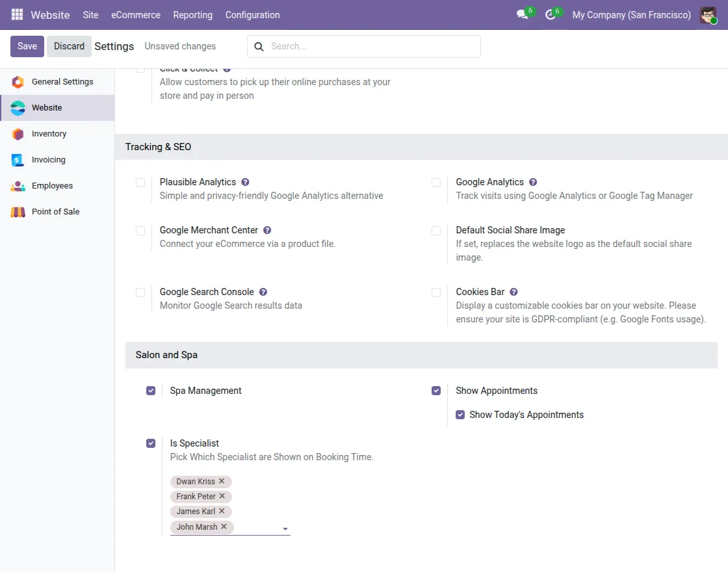Enable Default Social Share Image checkbox
This screenshot has height=572, width=728.
pyautogui.click(x=436, y=231)
